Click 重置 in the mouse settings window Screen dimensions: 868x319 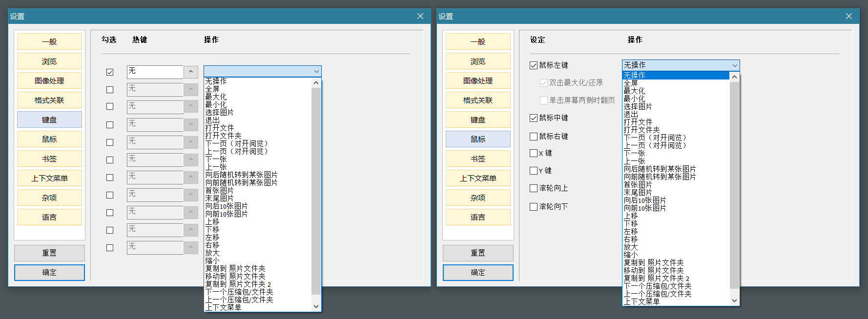(x=478, y=253)
